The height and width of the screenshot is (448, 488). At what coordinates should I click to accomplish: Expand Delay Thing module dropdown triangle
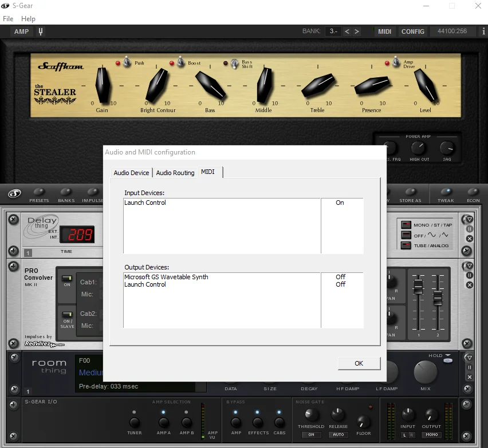point(470,219)
